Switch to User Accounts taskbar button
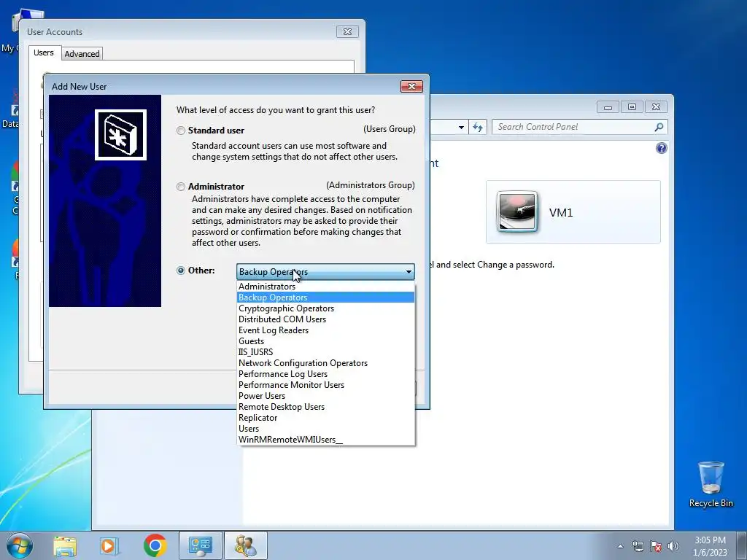Image resolution: width=747 pixels, height=560 pixels. point(246,545)
